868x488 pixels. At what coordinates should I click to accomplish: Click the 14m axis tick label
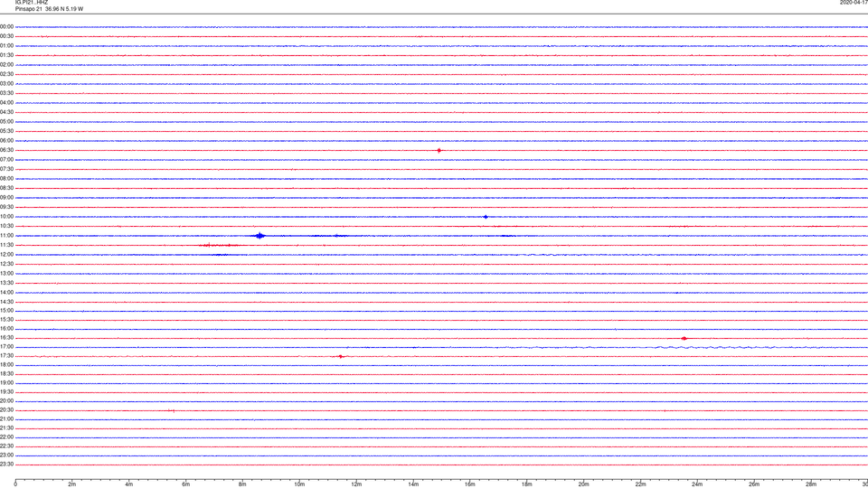(413, 484)
